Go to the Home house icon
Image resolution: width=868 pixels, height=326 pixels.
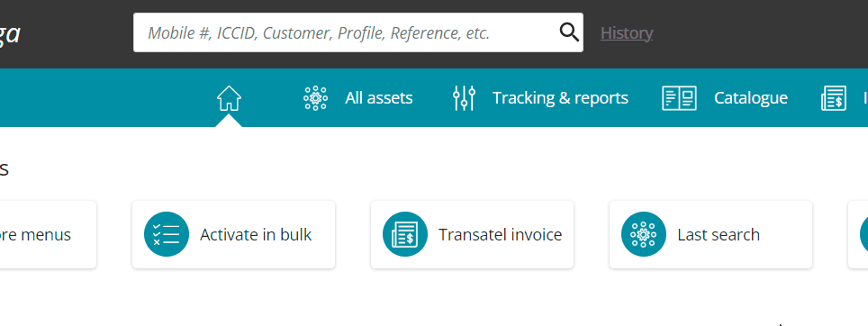tap(229, 98)
